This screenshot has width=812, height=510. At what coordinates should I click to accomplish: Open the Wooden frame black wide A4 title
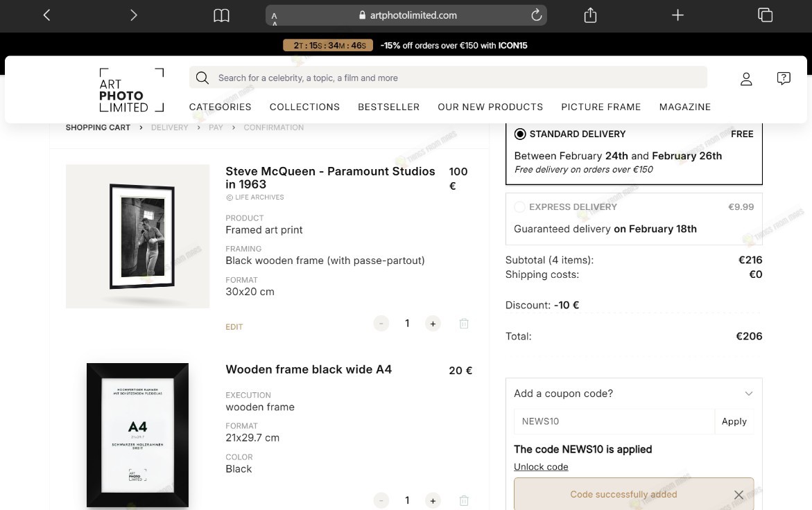(309, 370)
